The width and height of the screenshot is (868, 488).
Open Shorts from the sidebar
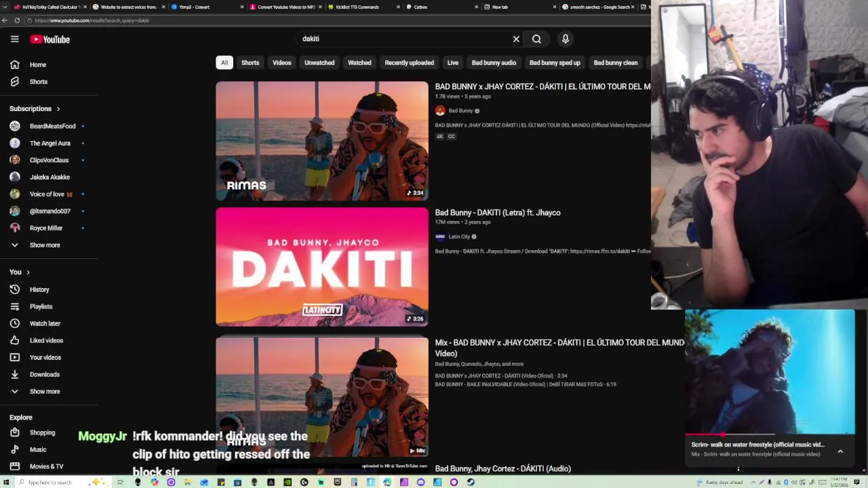pyautogui.click(x=39, y=81)
